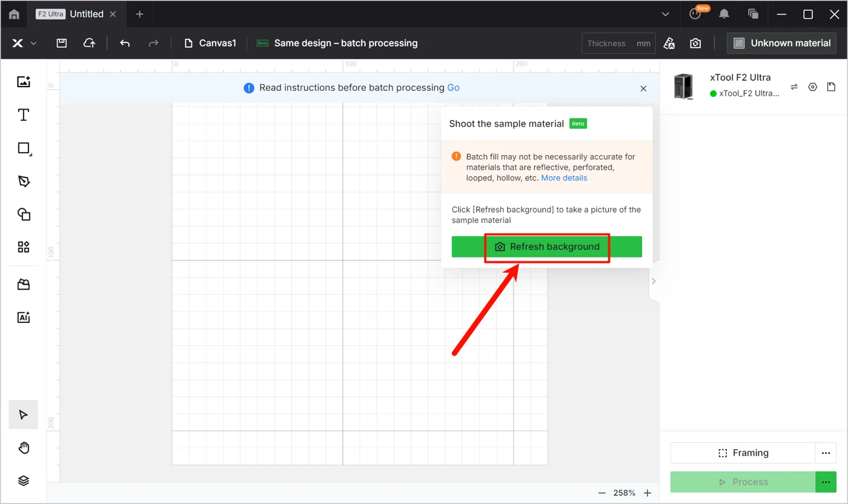
Task: Select the Canvas1 canvas tab
Action: [210, 43]
